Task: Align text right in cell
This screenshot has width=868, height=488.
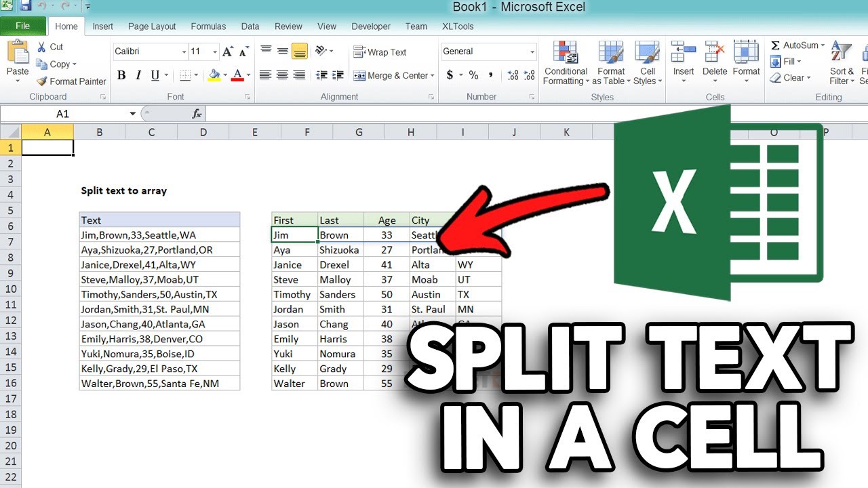Action: pyautogui.click(x=300, y=75)
